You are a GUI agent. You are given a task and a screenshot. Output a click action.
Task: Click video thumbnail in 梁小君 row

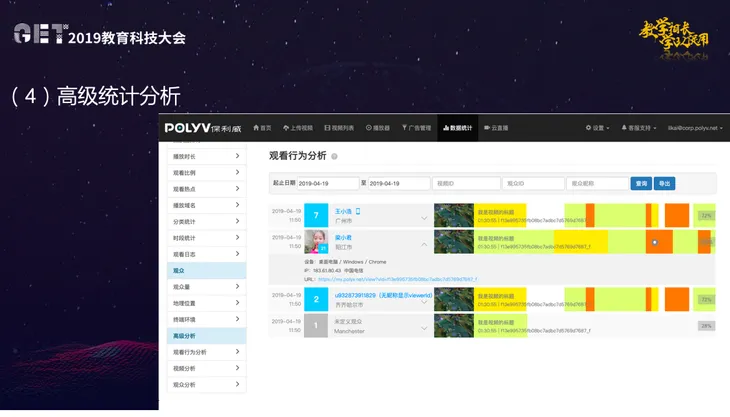click(454, 242)
